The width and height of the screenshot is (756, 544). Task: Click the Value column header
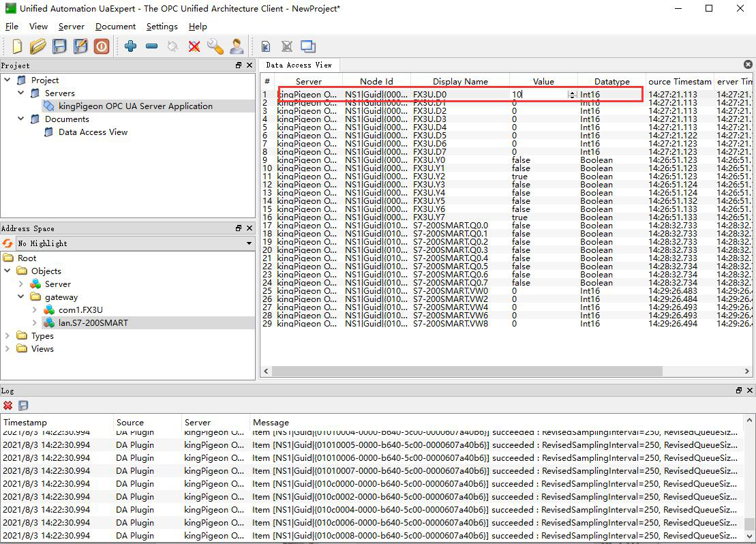[x=543, y=82]
